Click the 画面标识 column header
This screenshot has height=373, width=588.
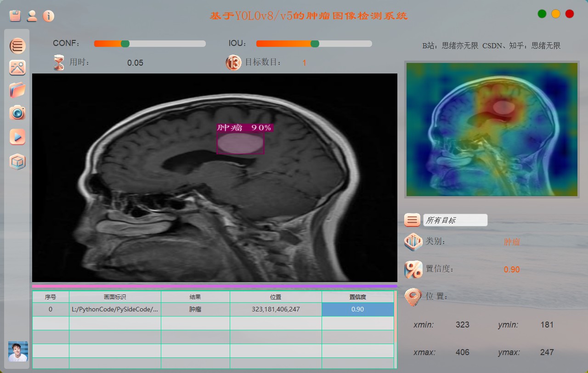point(115,297)
